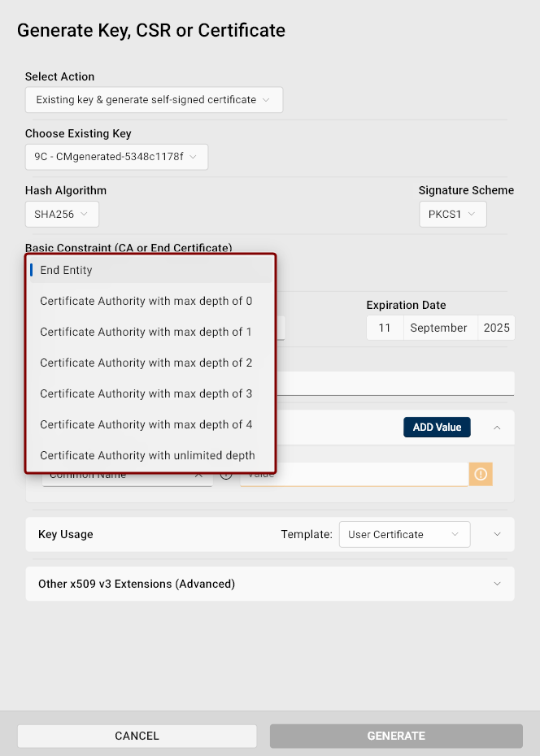Click the ADD Value button
Screen dimensions: 540x756
tap(437, 427)
